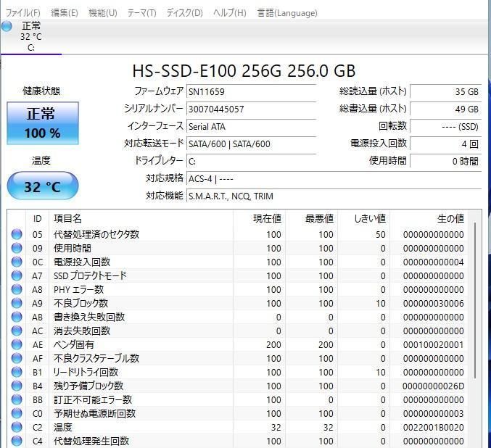Select the SSD プロテクトモード row name
Image resolution: width=491 pixels, height=448 pixels.
point(90,275)
